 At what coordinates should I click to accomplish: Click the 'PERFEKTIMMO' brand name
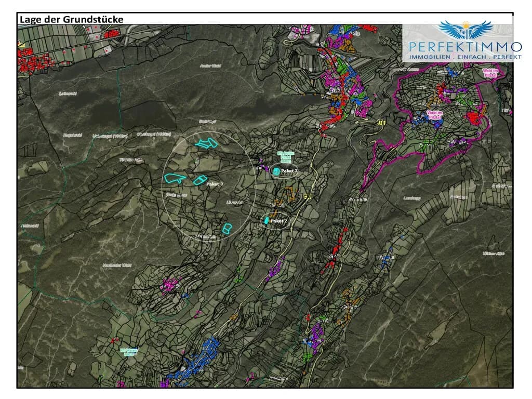coord(465,46)
